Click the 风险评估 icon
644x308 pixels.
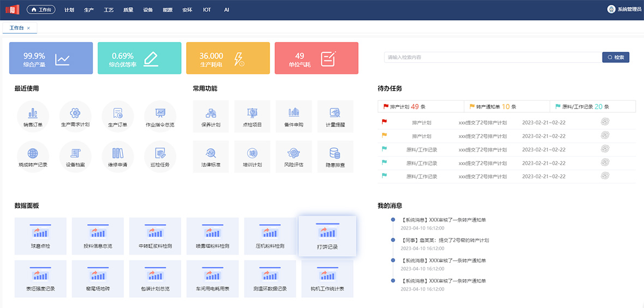pos(294,154)
